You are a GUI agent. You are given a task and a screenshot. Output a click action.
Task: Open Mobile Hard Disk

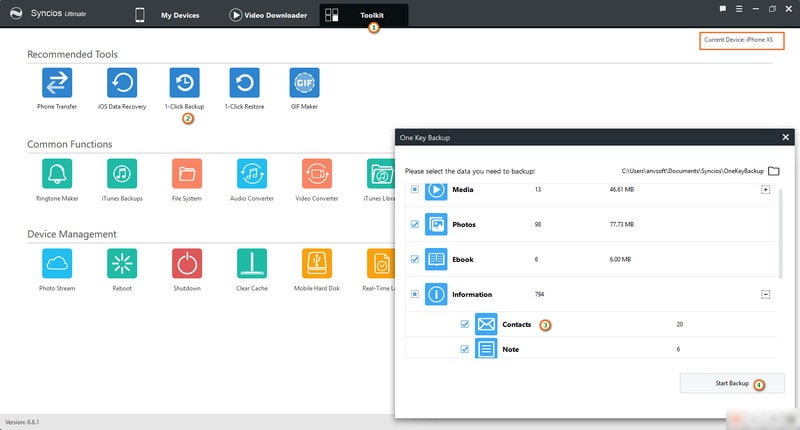pyautogui.click(x=317, y=263)
